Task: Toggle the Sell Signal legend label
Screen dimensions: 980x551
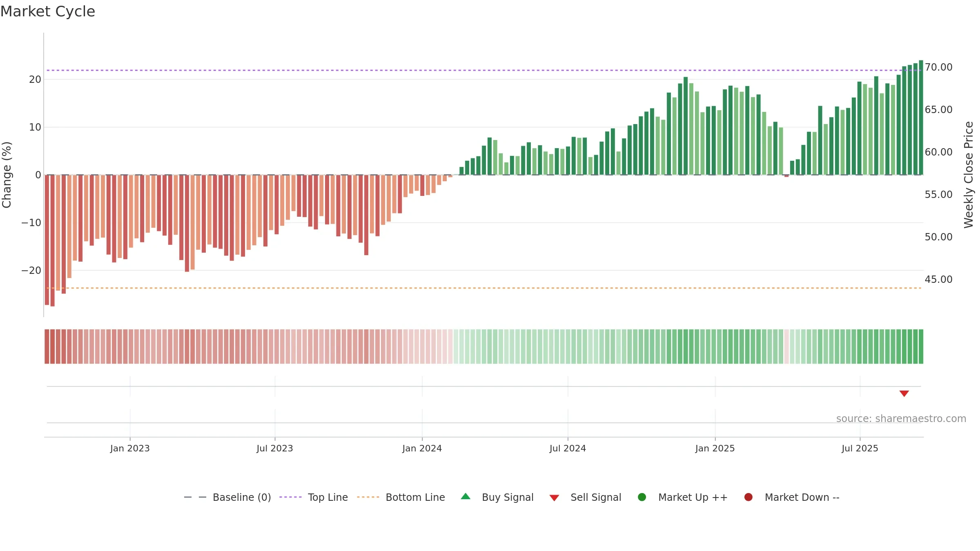Action: coord(596,498)
